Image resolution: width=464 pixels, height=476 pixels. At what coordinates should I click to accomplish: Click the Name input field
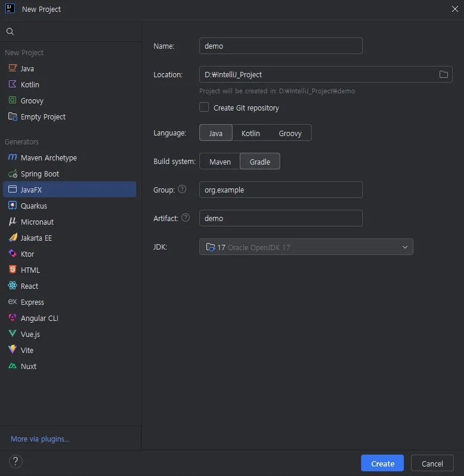pos(281,46)
